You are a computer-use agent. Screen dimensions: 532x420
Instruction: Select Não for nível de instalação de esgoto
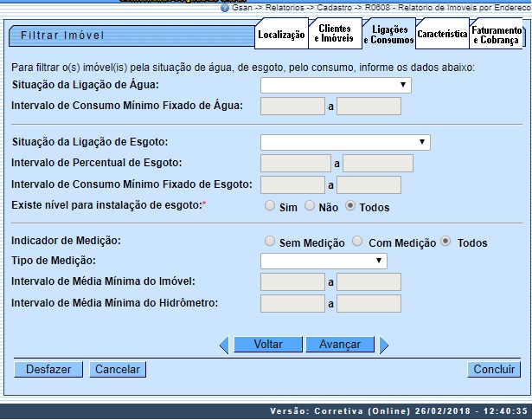point(310,207)
